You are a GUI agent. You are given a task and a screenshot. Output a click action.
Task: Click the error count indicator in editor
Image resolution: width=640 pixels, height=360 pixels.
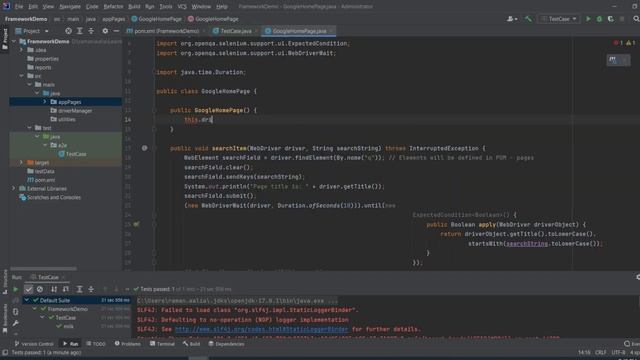click(618, 43)
